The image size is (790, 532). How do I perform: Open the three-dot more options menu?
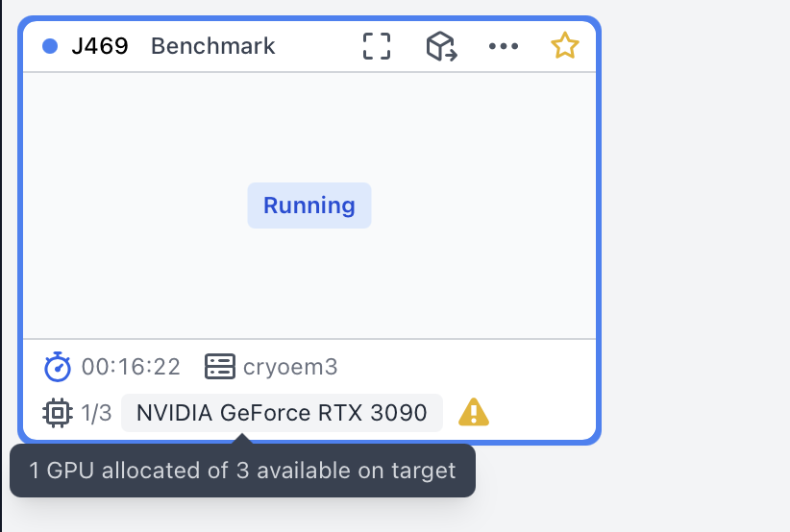(x=504, y=46)
